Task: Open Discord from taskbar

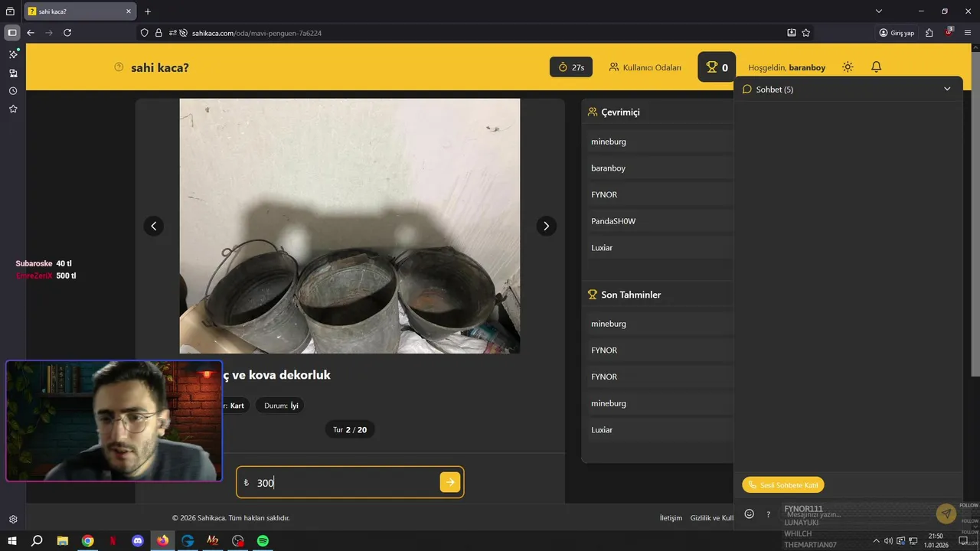Action: (138, 540)
